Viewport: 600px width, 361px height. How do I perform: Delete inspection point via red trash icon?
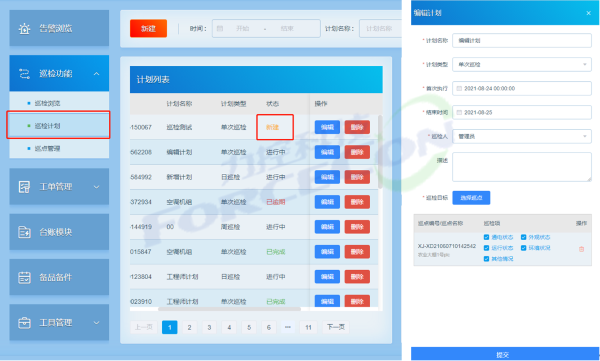(581, 249)
